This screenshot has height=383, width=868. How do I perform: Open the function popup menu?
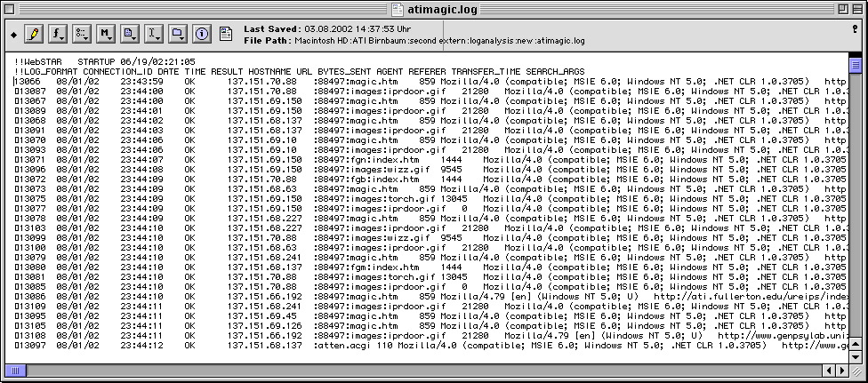(x=58, y=35)
